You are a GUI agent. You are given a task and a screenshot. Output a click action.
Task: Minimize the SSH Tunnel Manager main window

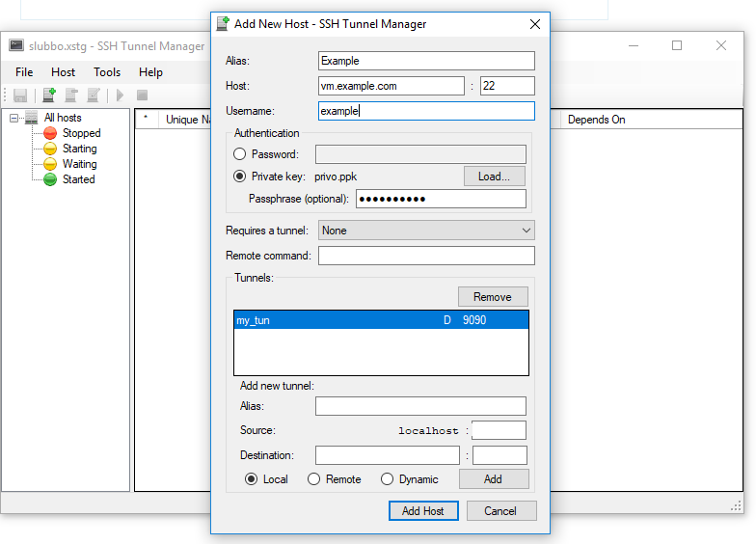634,45
